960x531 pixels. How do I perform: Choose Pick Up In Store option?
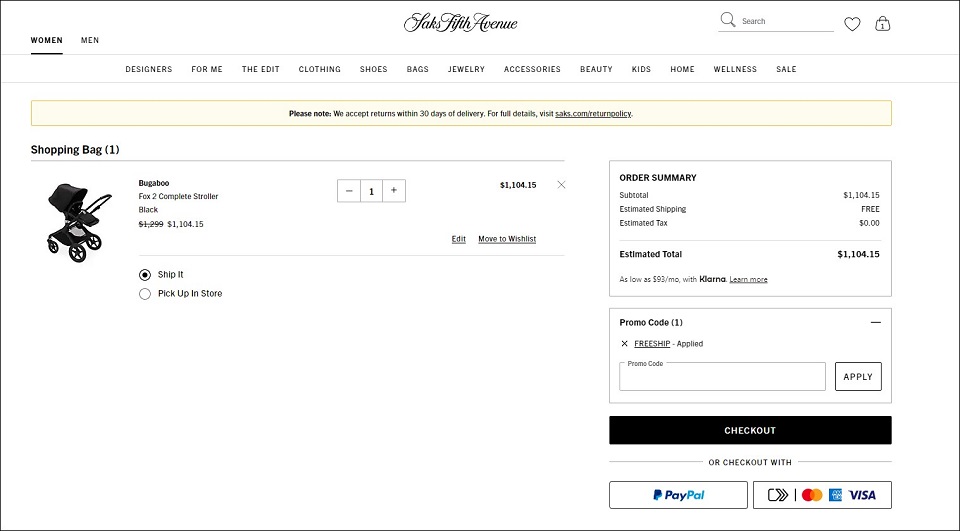click(144, 294)
